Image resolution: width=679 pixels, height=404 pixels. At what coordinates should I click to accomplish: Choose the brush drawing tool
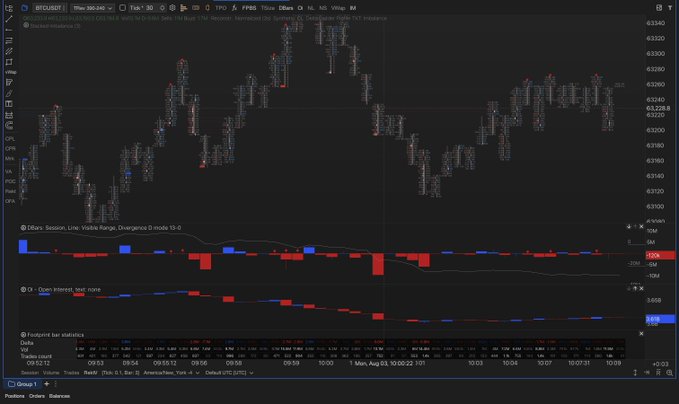tap(9, 94)
